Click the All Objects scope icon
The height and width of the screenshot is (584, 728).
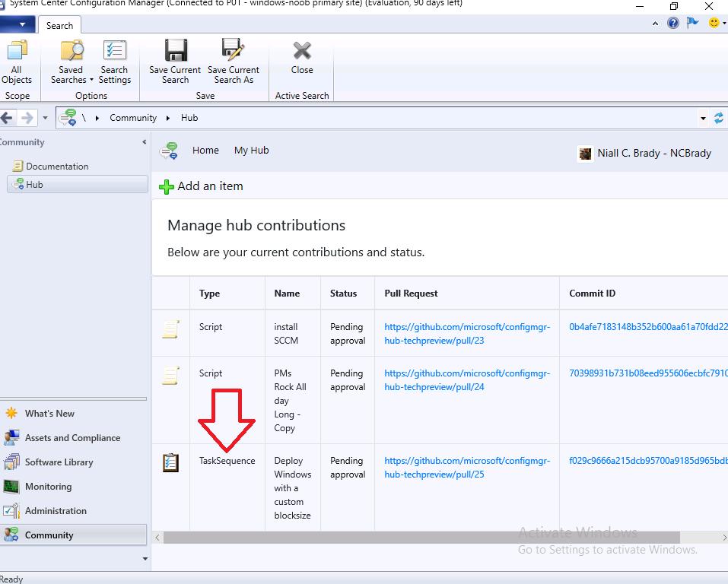point(17,50)
